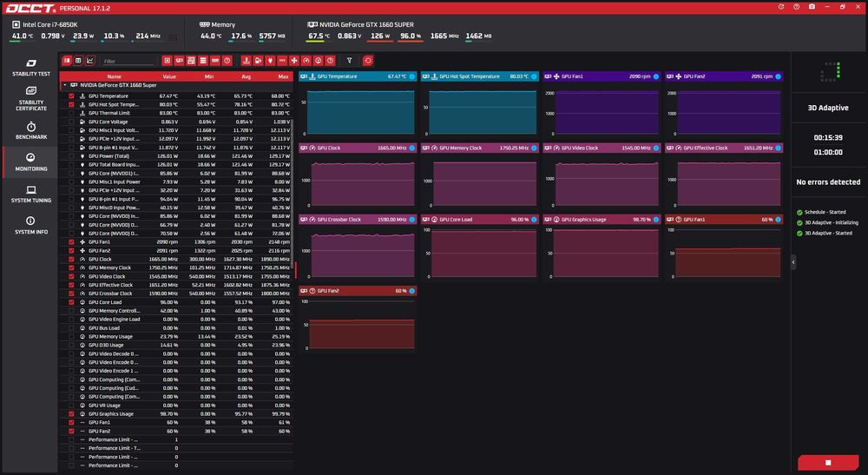Screen dimensions: 868x475
Task: Sort the table by the Value column header
Action: [169, 76]
